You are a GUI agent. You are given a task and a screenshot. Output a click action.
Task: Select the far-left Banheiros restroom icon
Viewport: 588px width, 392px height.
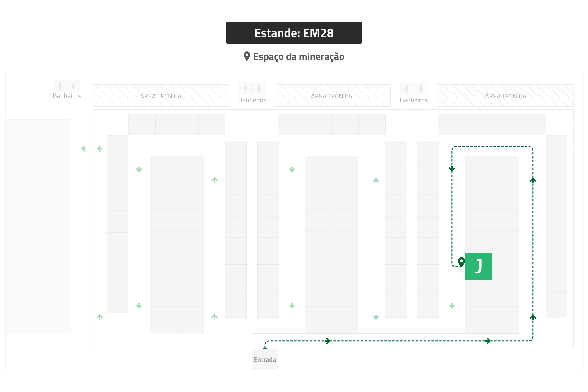click(66, 86)
